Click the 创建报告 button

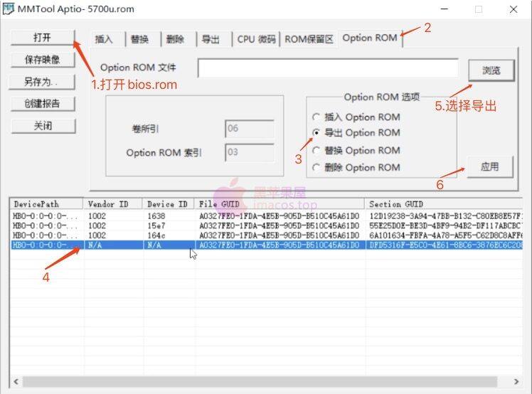43,104
